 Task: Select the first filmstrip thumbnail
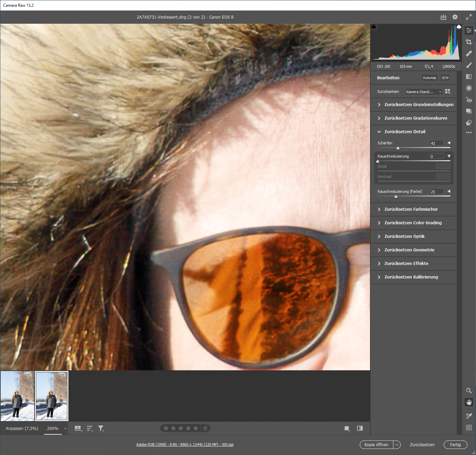[x=17, y=396]
